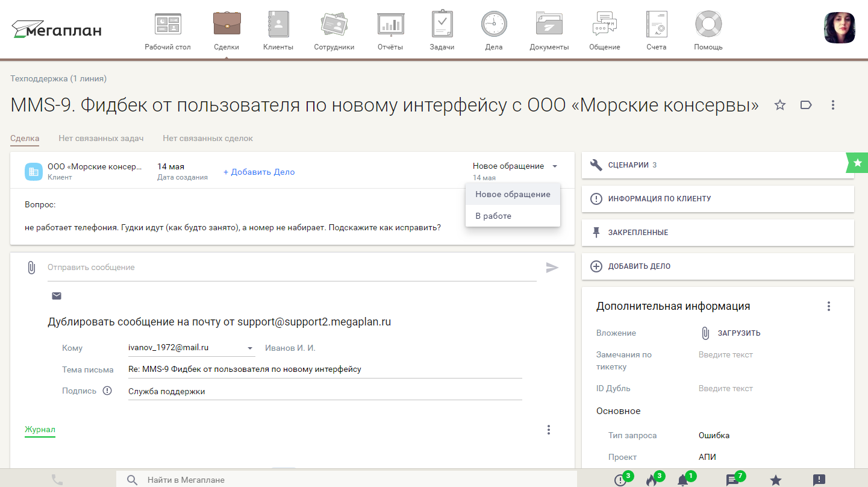The image size is (868, 487).
Task: Click the phone icon in bottom bar
Action: tap(57, 480)
